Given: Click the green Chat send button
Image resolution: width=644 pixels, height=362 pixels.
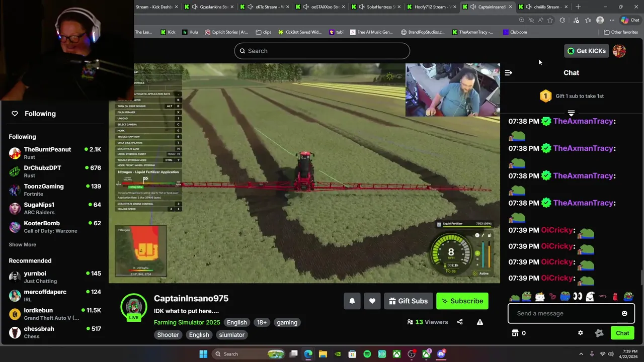Looking at the screenshot, I should [622, 333].
